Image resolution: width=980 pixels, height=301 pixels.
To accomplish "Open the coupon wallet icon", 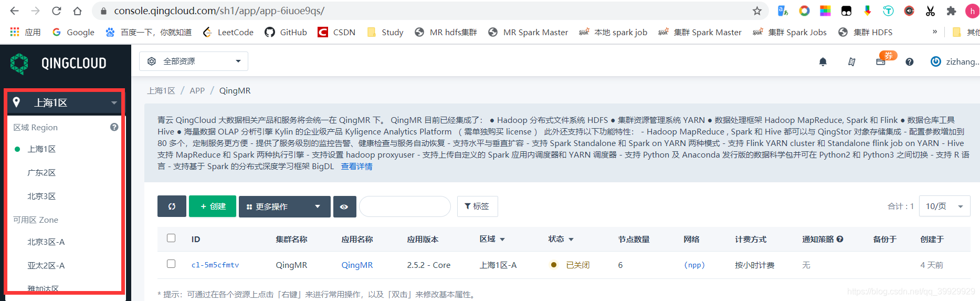I will [881, 61].
